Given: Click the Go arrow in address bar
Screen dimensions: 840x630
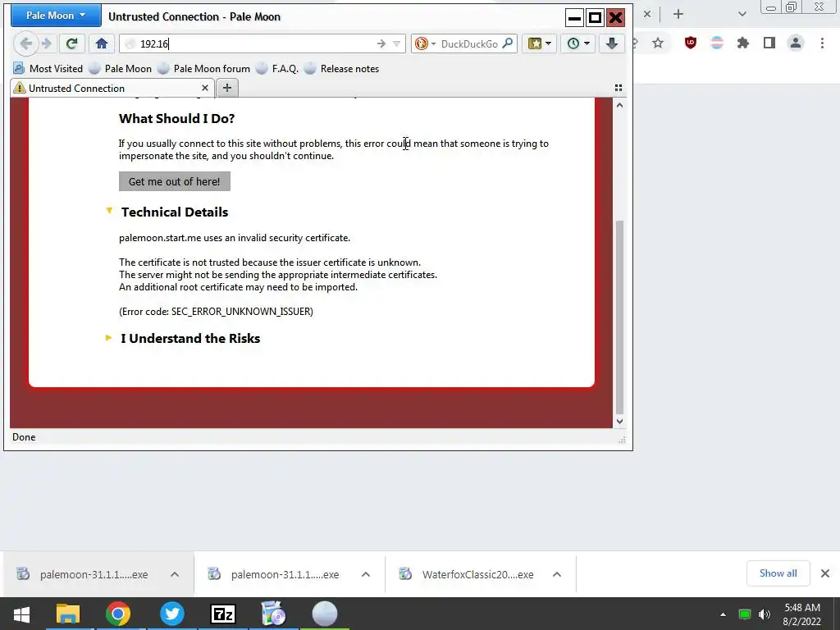Looking at the screenshot, I should tap(381, 44).
